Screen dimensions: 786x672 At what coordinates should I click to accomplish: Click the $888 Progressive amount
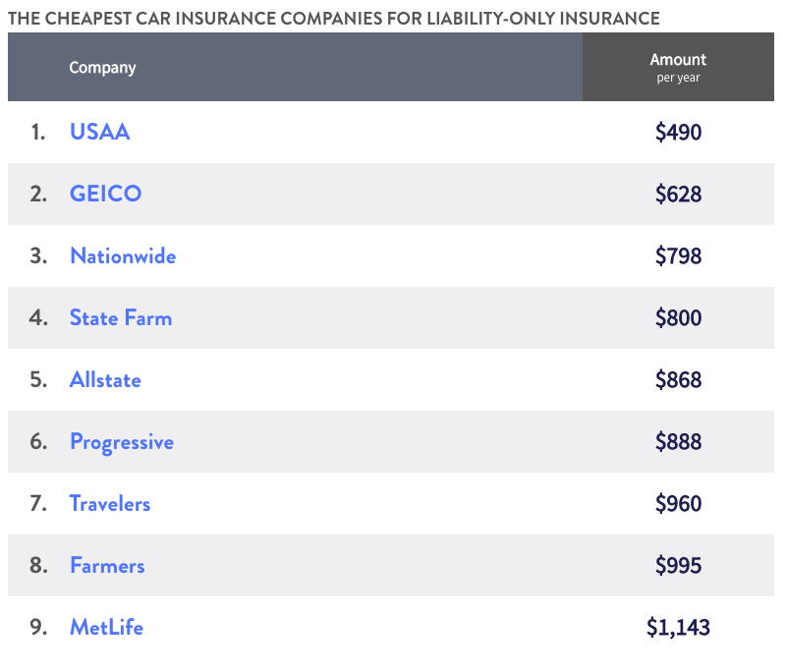tap(678, 441)
